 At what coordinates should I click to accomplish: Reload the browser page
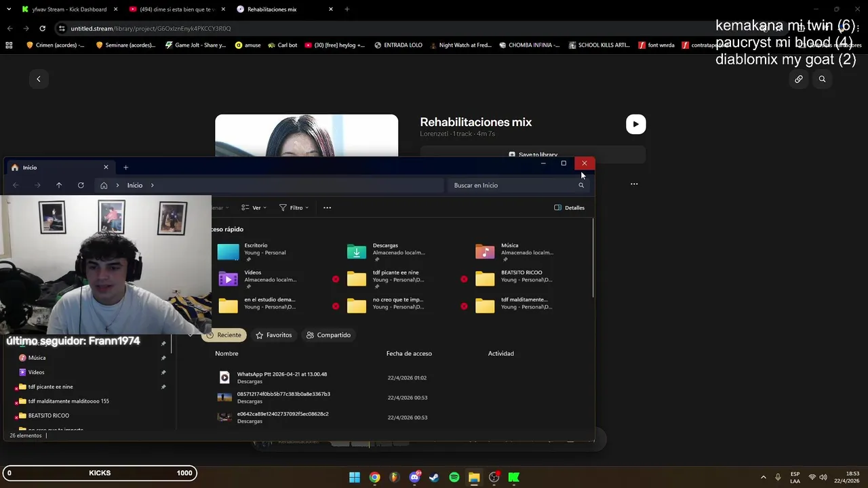[x=42, y=28]
